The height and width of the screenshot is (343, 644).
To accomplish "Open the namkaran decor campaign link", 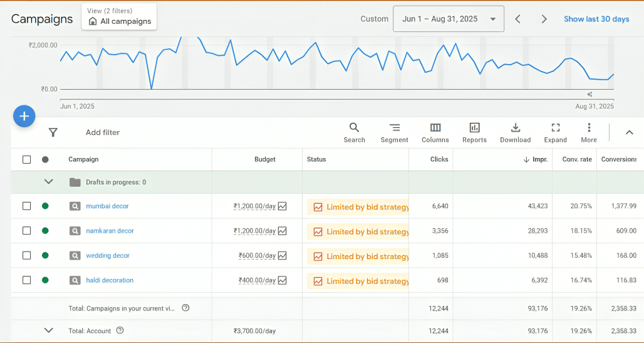I will click(110, 231).
